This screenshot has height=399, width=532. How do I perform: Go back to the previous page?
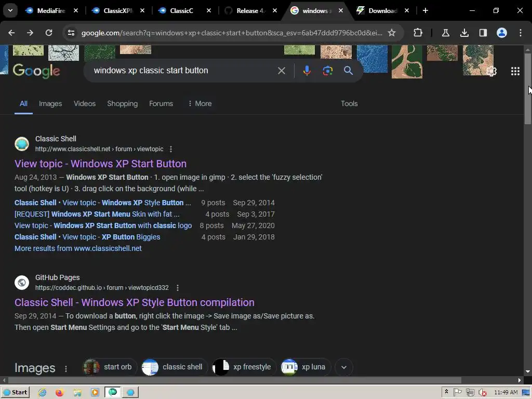(x=11, y=33)
